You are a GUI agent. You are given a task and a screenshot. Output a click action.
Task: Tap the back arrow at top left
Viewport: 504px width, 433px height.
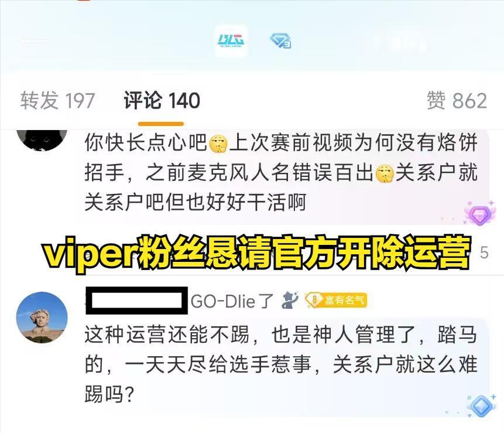coord(33,41)
